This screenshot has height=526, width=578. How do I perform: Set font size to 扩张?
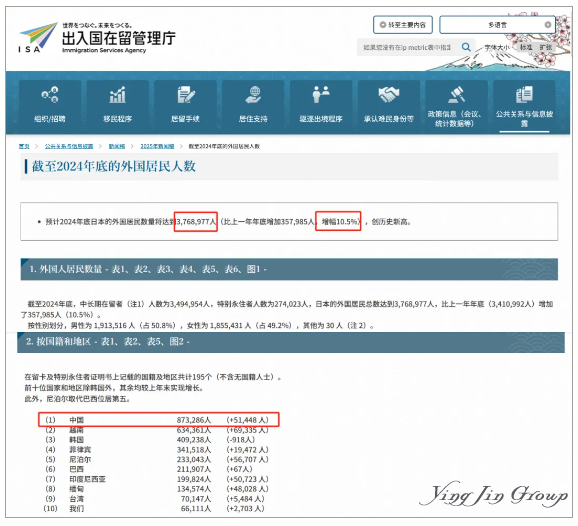coord(546,47)
